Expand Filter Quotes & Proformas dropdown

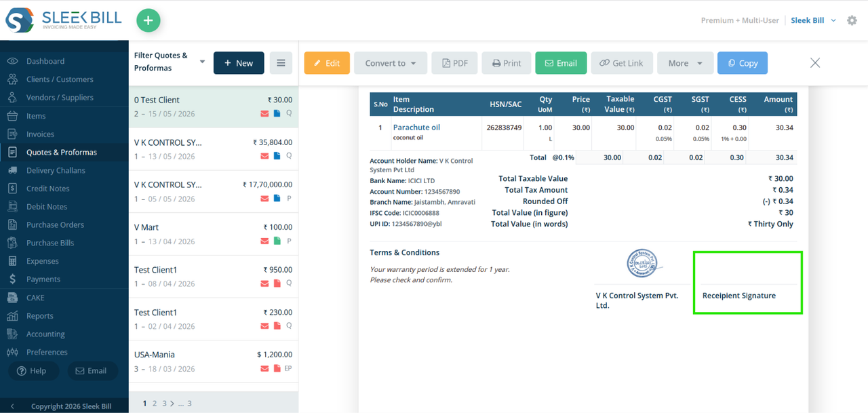point(170,62)
